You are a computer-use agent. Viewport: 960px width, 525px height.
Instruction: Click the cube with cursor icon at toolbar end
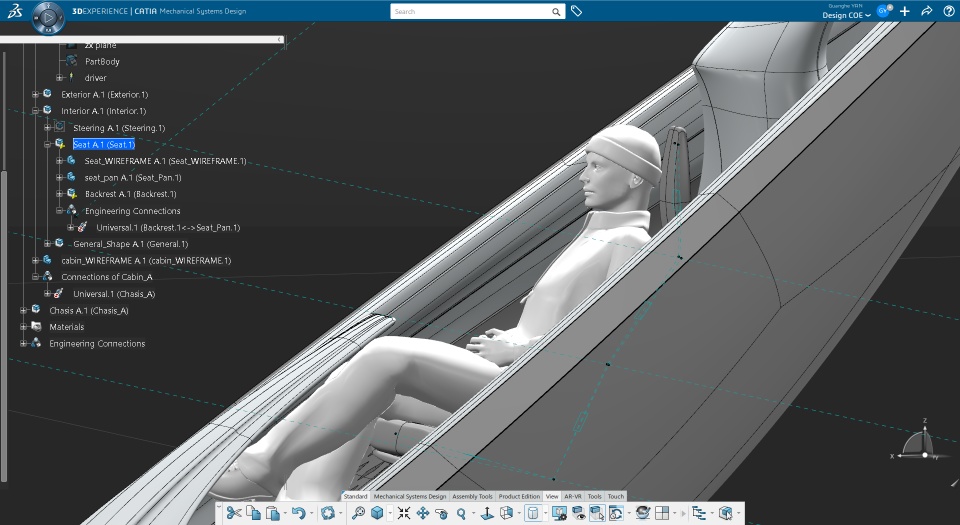[726, 513]
